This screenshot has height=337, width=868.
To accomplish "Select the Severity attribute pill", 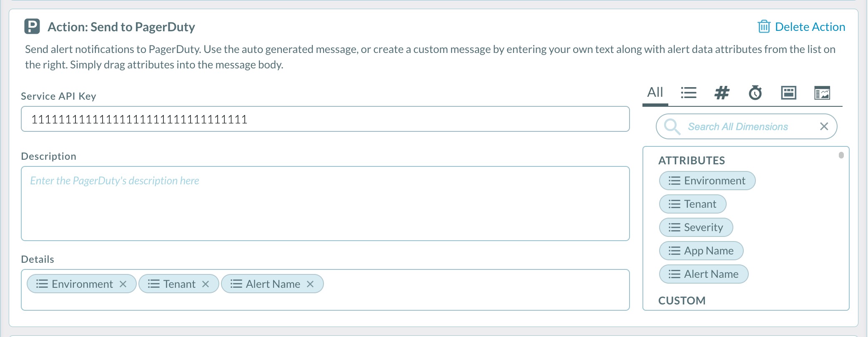I will (x=696, y=227).
